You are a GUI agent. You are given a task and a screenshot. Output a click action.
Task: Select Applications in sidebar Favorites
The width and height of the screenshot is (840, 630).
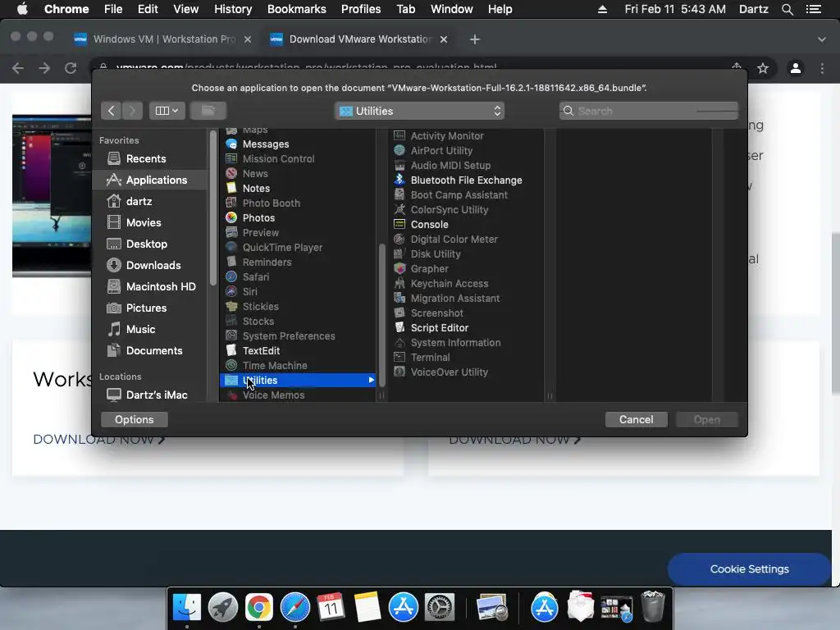click(149, 180)
